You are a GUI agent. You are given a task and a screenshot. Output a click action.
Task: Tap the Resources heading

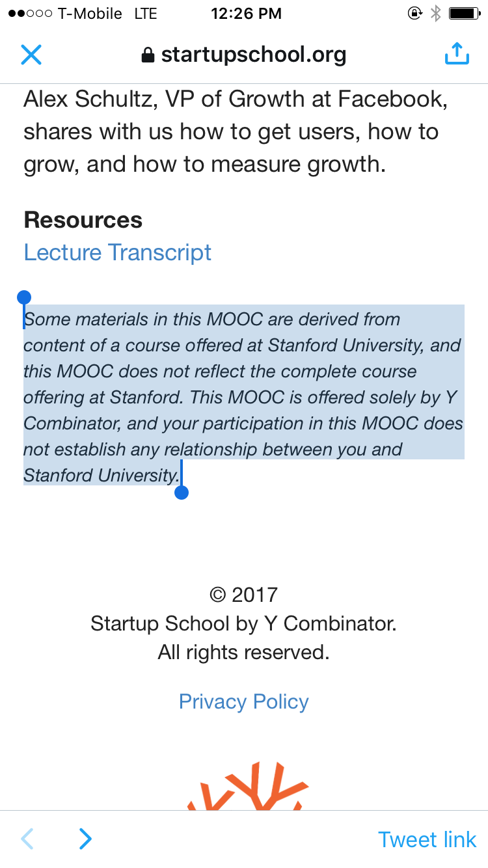pos(83,220)
